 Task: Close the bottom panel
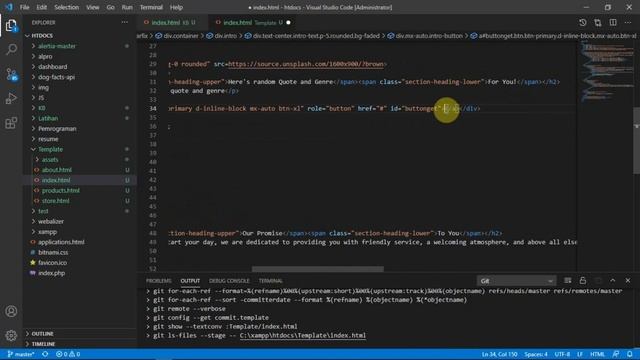628,280
